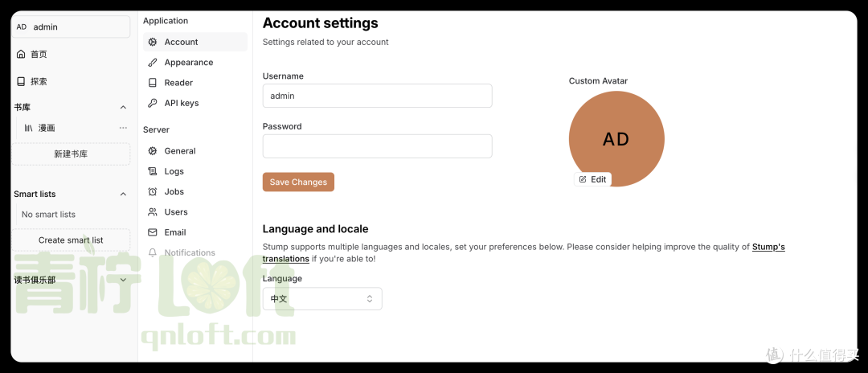The width and height of the screenshot is (868, 373).
Task: Open the home icon 首页
Action: click(x=21, y=54)
